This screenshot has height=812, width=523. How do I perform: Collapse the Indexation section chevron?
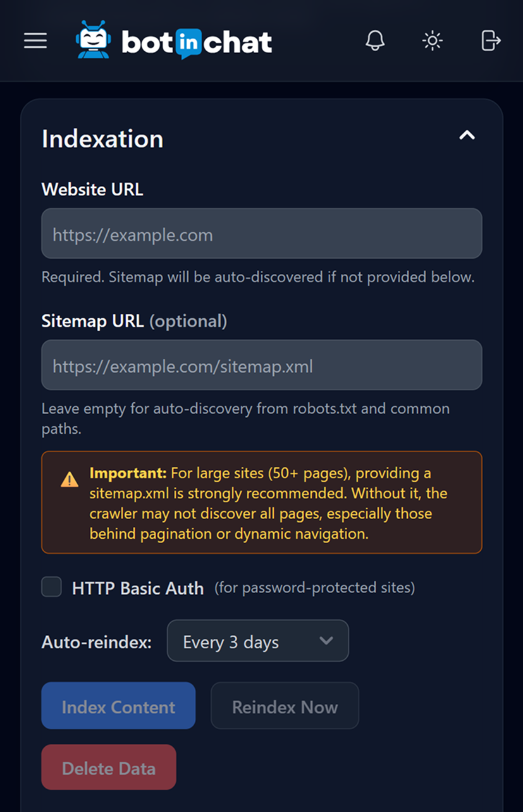pos(467,135)
